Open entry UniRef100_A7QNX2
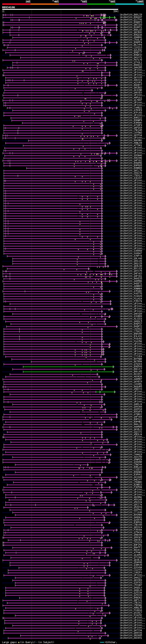The width and height of the screenshot is (146, 644). click(131, 414)
